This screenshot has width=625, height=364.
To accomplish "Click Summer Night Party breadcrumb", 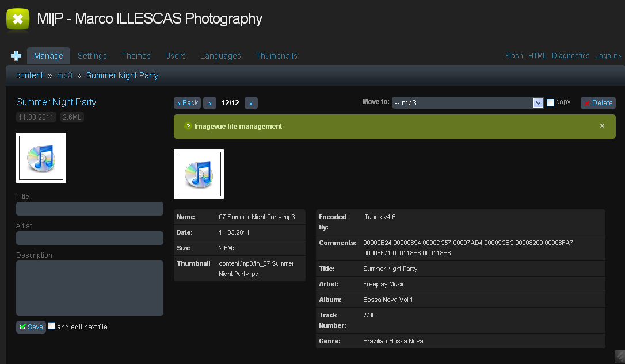I will (x=122, y=75).
